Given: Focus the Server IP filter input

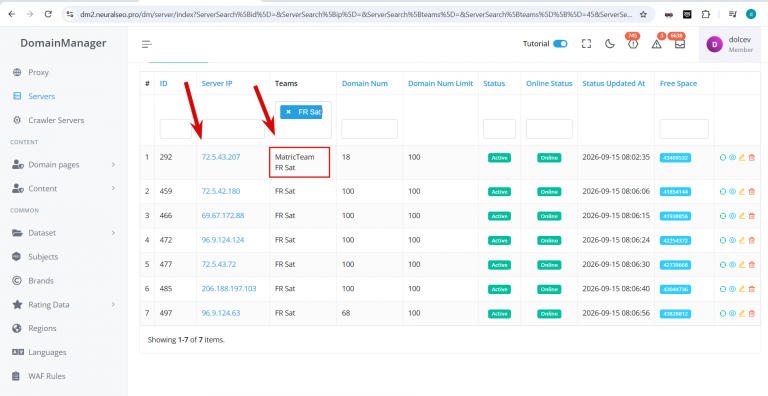Looking at the screenshot, I should (x=233, y=129).
